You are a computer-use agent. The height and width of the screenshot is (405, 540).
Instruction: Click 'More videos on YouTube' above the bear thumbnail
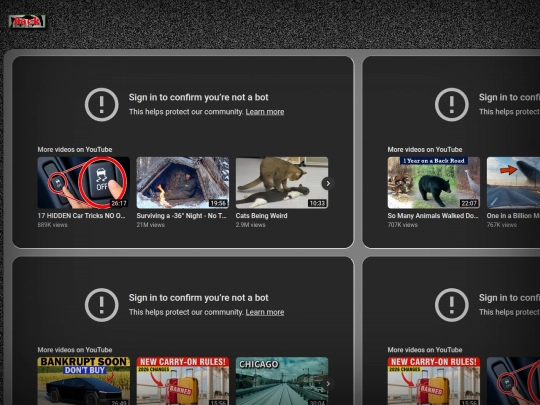click(425, 149)
